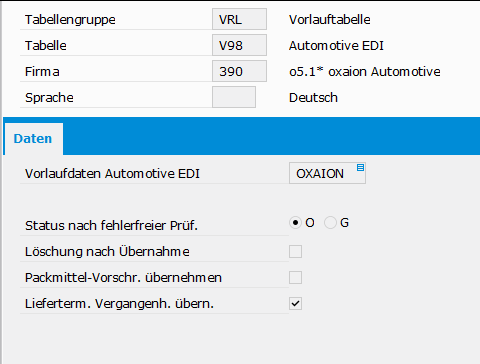480x364 pixels.
Task: Click the Sprache label
Action: point(49,98)
